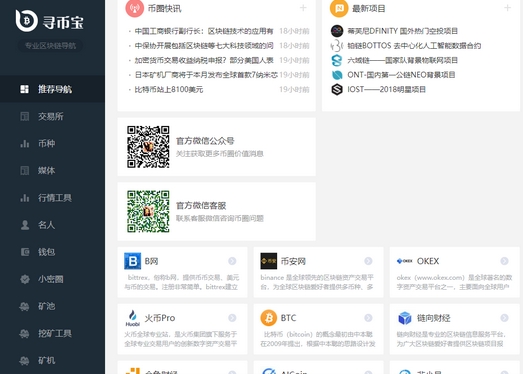The image size is (523, 374).
Task: Open news about 中国工商银行副行长
Action: click(204, 31)
